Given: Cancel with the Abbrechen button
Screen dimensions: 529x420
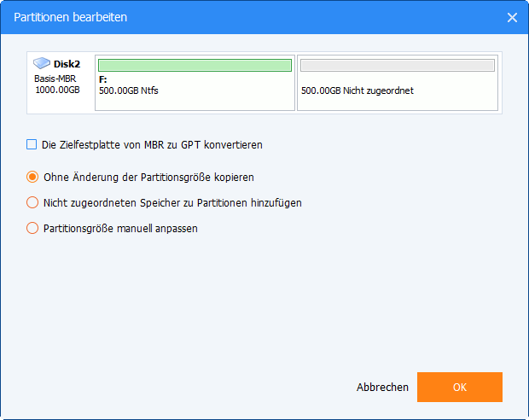Looking at the screenshot, I should point(382,387).
